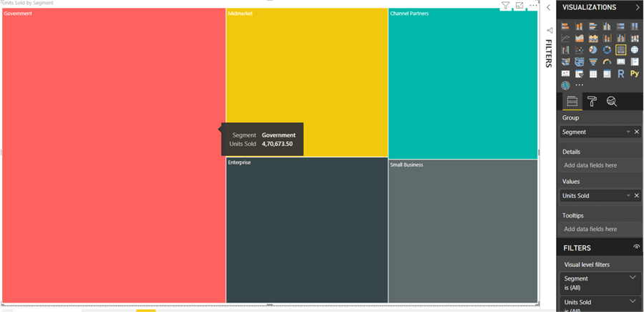This screenshot has height=312, width=644.
Task: Select the Multi-row card visual
Action: pyautogui.click(x=635, y=62)
